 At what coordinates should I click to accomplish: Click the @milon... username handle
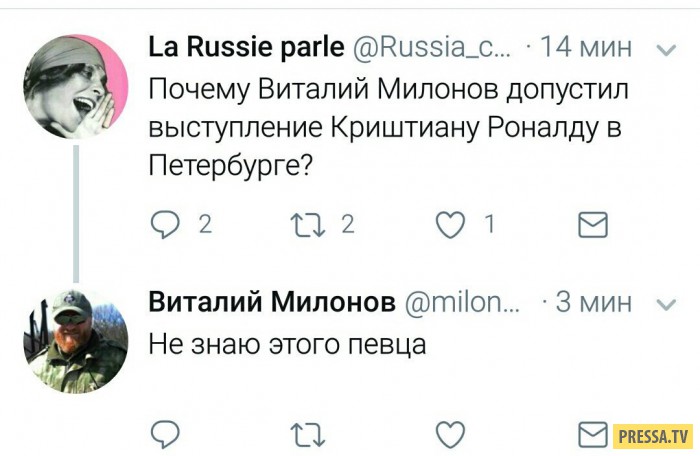point(464,302)
